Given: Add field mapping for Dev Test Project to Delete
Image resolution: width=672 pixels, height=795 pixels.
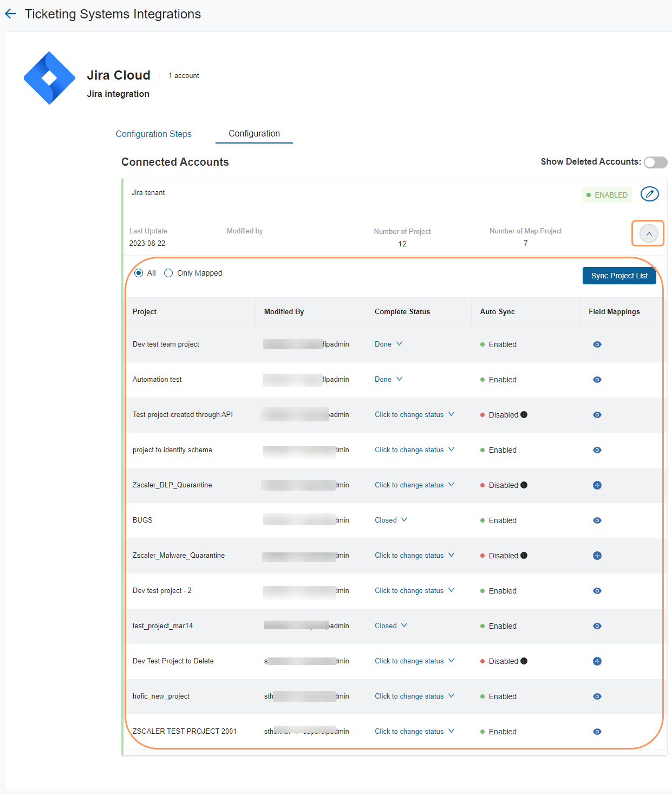Looking at the screenshot, I should (x=597, y=661).
